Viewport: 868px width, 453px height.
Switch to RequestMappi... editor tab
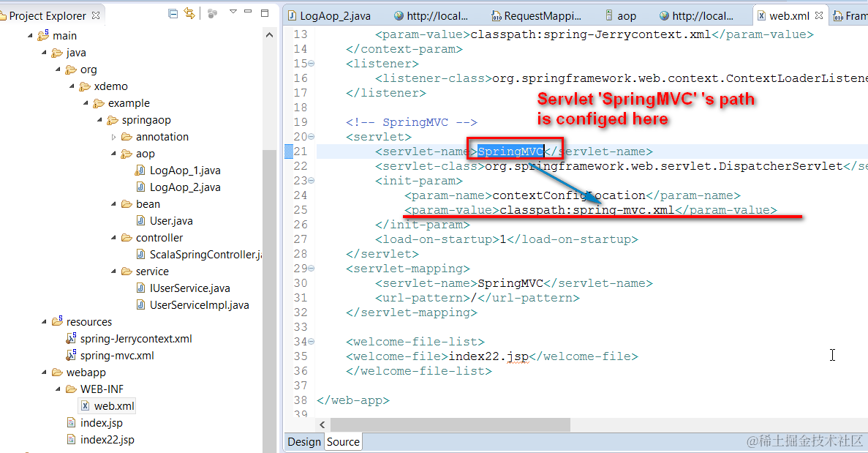coord(537,16)
